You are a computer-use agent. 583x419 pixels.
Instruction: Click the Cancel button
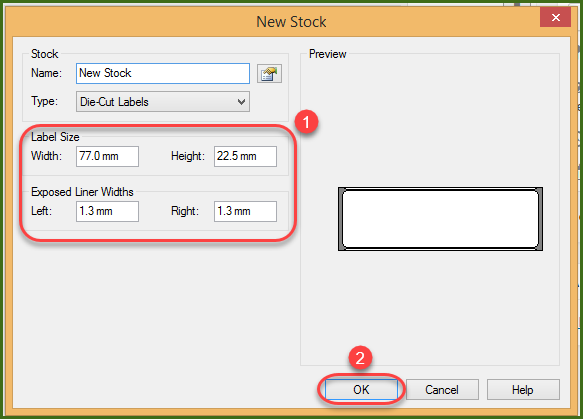click(442, 390)
